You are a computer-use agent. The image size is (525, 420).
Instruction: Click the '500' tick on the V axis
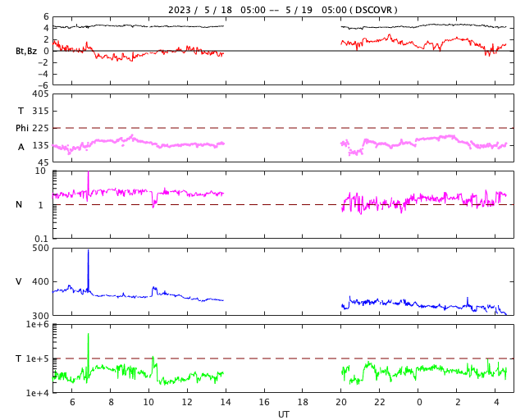point(40,249)
